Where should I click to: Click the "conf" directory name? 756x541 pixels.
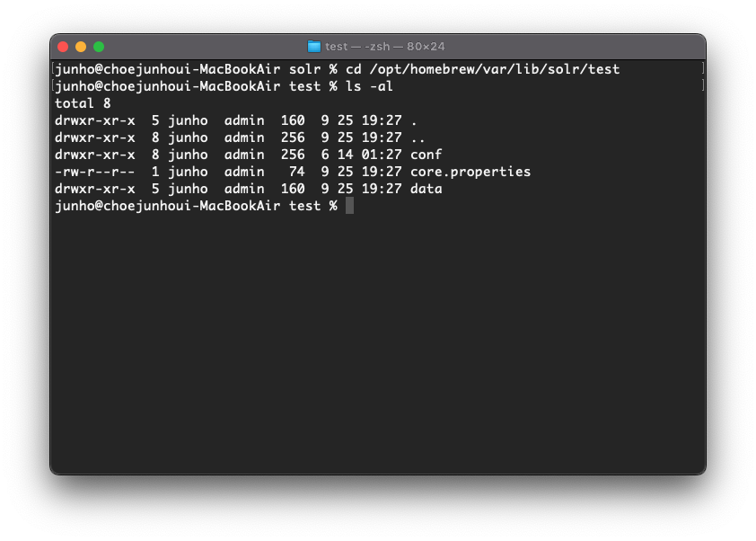[426, 155]
